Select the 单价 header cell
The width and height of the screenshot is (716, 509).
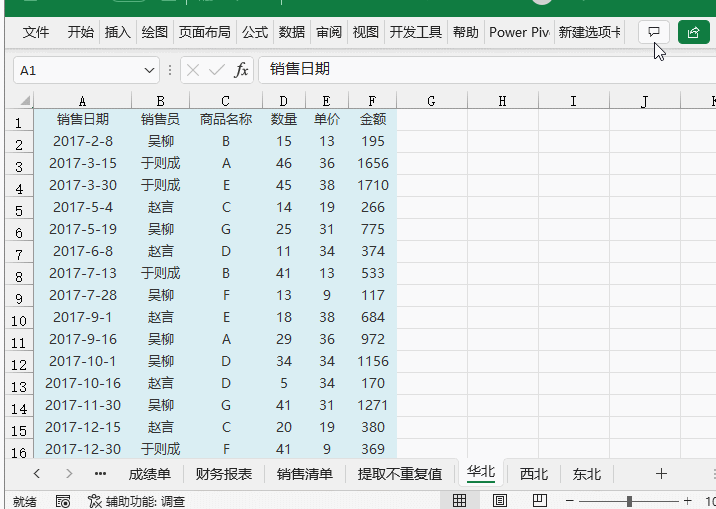coord(326,120)
